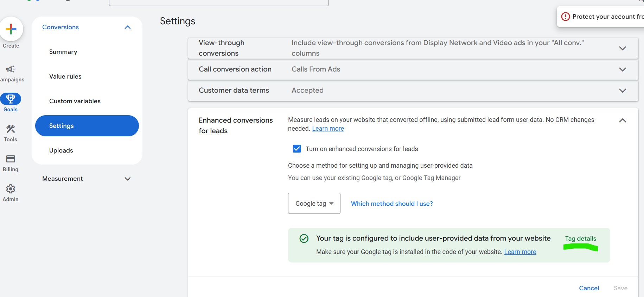Click the Cancel button
This screenshot has width=644, height=297.
[589, 288]
